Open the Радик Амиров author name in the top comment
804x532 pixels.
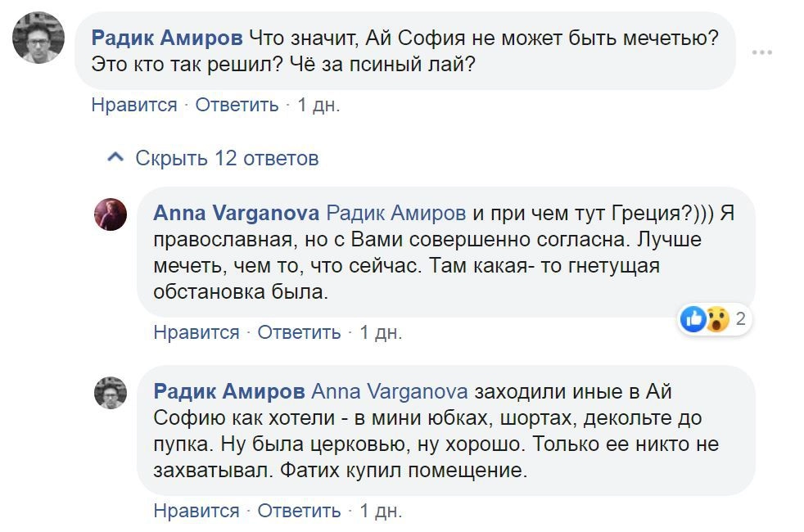point(166,38)
